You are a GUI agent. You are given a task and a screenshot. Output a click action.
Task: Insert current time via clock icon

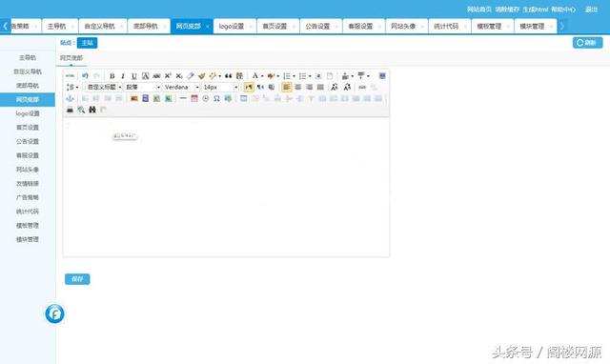click(206, 98)
